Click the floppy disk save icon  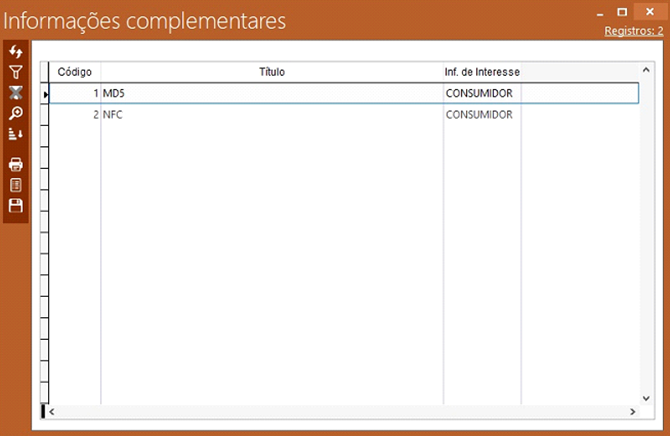pyautogui.click(x=16, y=206)
